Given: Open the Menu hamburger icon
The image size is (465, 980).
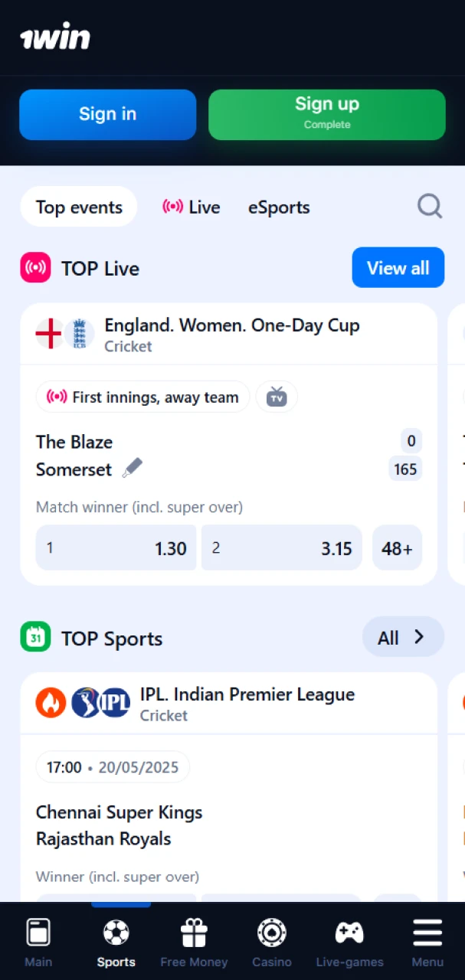Looking at the screenshot, I should (x=427, y=932).
